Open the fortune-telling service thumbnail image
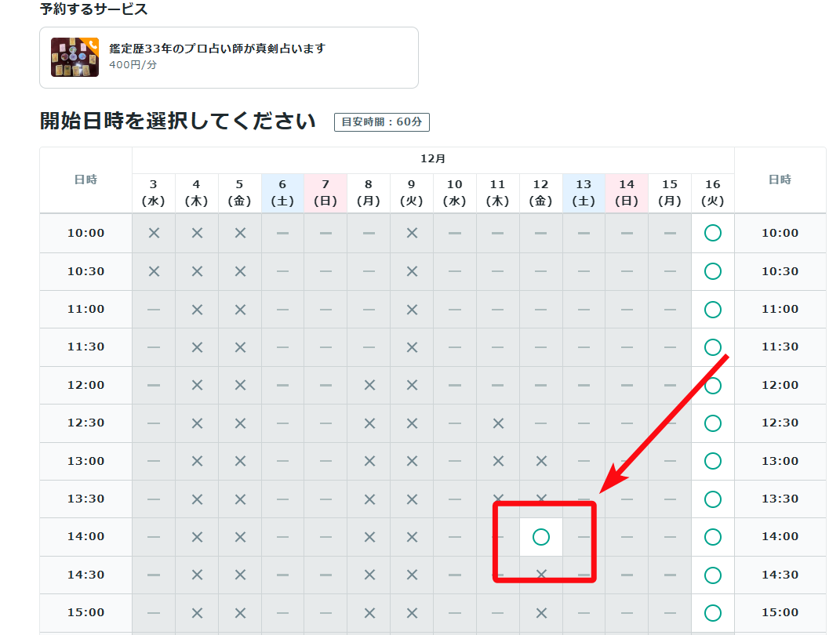This screenshot has height=635, width=840. [x=75, y=57]
